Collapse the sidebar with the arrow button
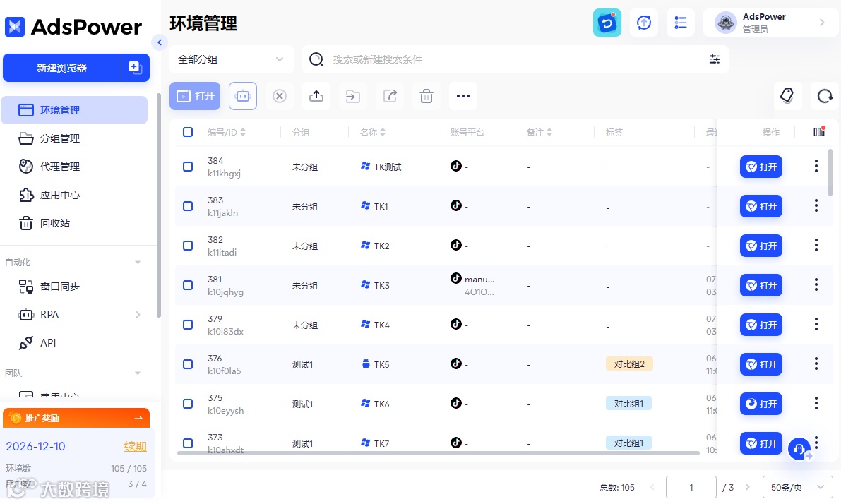 pos(160,42)
